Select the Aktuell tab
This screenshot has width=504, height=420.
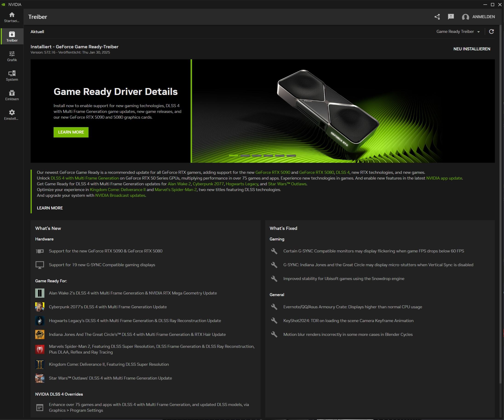37,32
